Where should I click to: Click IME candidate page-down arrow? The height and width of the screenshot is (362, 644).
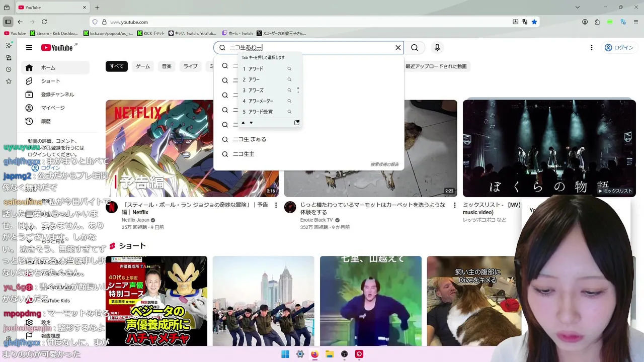[251, 123]
